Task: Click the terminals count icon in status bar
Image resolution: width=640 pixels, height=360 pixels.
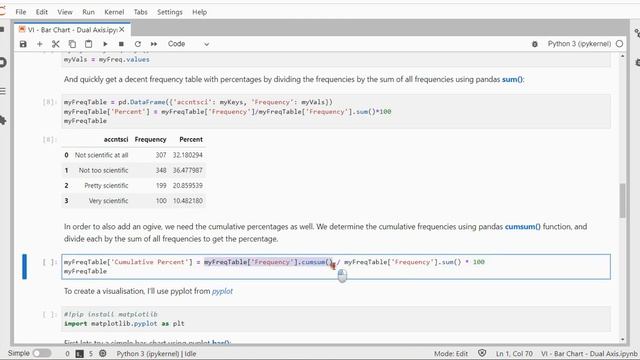Action: [x=80, y=353]
